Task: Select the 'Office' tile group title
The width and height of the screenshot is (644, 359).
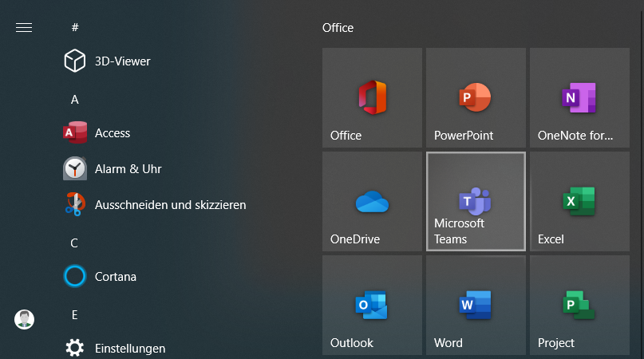Action: 338,27
